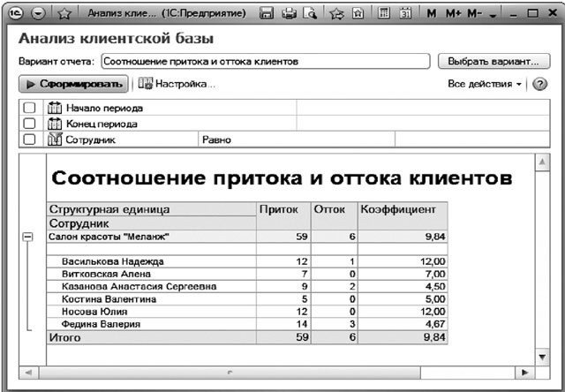The height and width of the screenshot is (392, 565).
Task: Click the Начало периода calendar icon
Action: tap(55, 108)
